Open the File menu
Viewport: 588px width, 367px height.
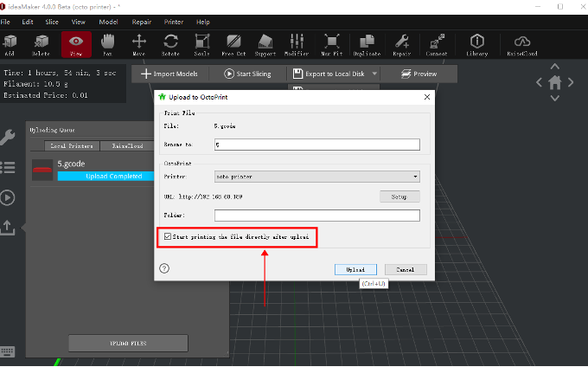(x=5, y=23)
